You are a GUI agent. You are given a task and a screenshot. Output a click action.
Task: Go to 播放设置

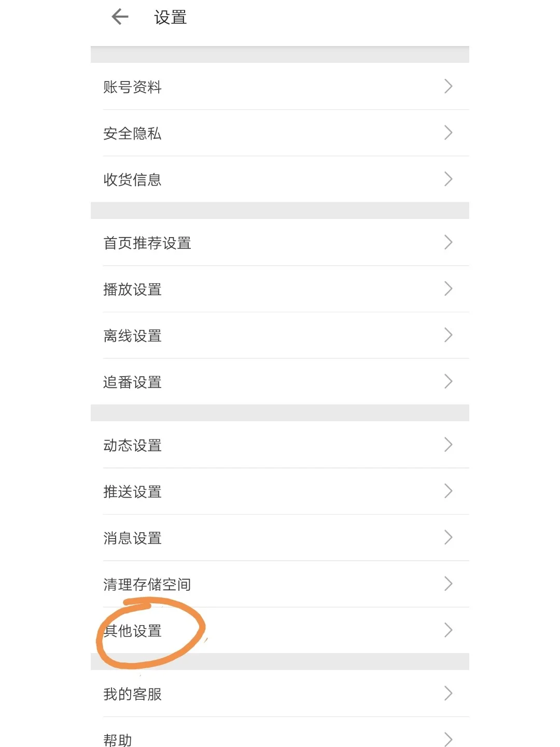[x=280, y=289]
